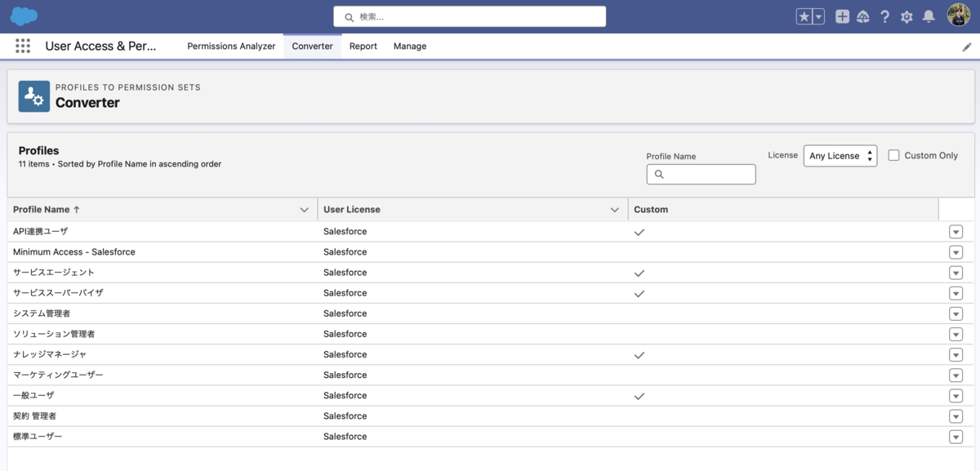
Task: Check notifications with the bell icon
Action: tap(928, 16)
